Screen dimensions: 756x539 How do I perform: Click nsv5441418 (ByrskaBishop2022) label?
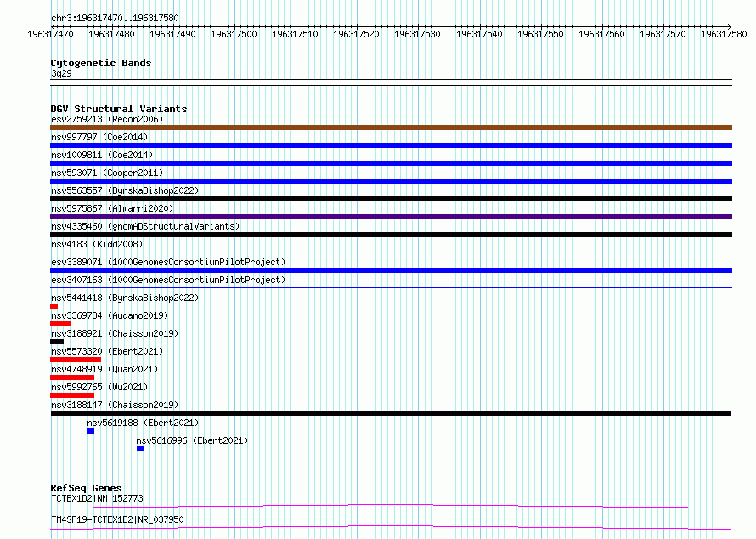[x=125, y=298]
